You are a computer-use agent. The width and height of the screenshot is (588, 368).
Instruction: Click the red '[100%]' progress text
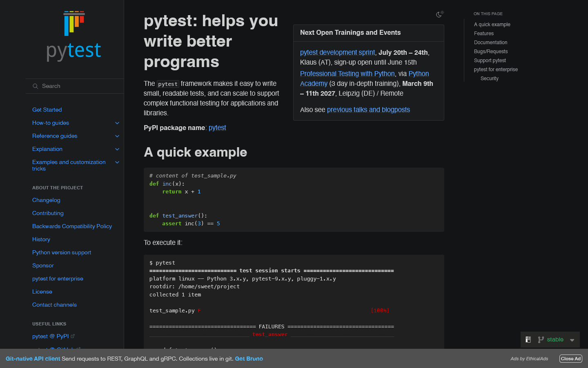coord(380,310)
